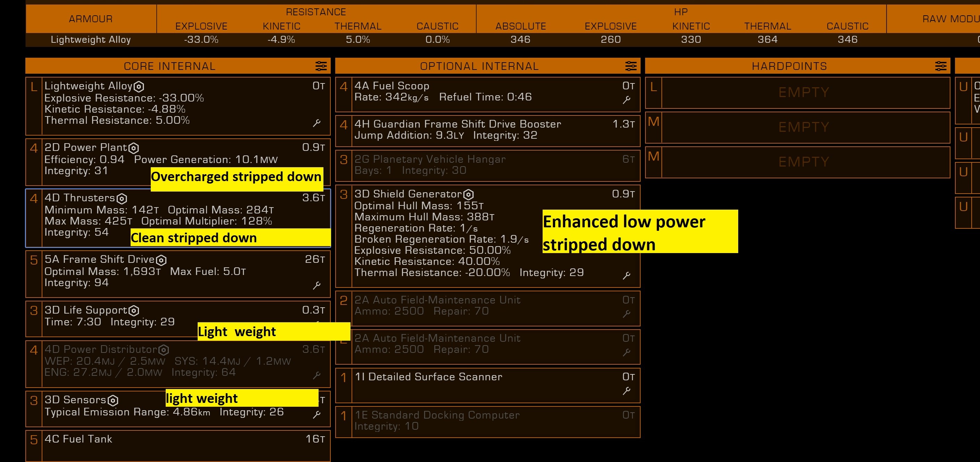Click the 26T mass of Frame Shift Drive

click(315, 260)
